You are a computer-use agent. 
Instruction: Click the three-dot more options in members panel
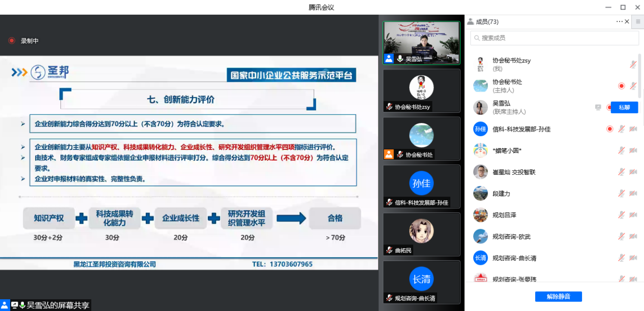click(x=619, y=21)
